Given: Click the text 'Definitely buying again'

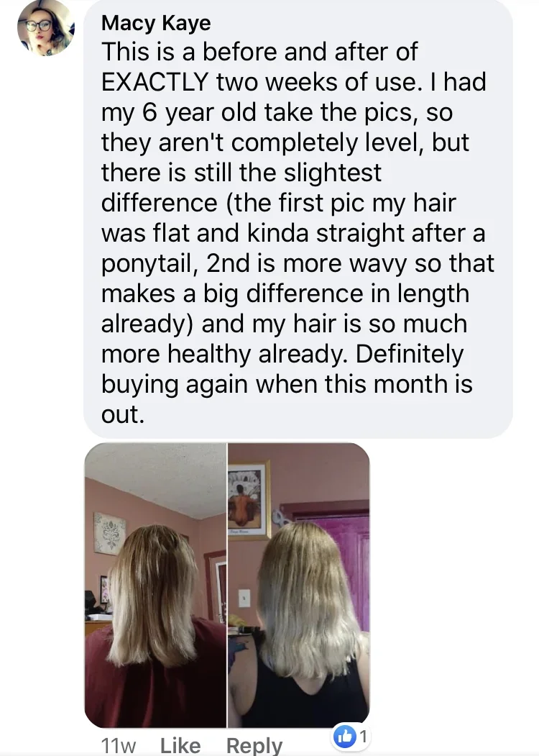Looking at the screenshot, I should (x=282, y=369).
